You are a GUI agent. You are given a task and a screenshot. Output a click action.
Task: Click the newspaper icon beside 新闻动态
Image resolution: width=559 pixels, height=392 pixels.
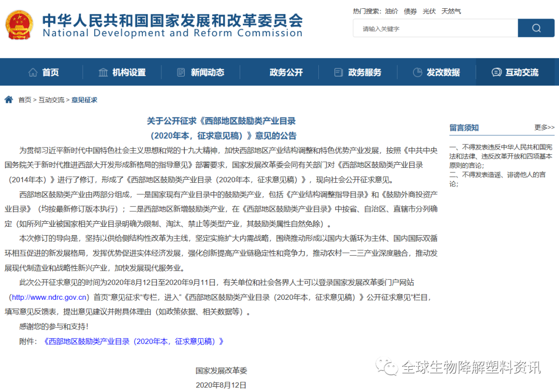tap(181, 72)
